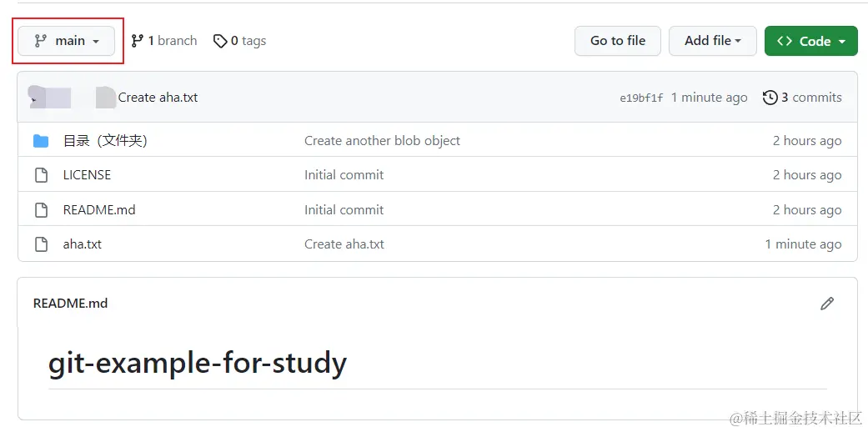Click the blue folder icon
The image size is (868, 432).
pos(41,141)
